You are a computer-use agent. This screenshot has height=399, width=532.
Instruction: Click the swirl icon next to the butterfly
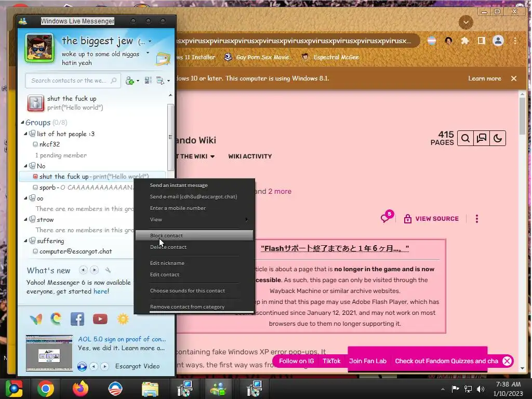pos(56,319)
